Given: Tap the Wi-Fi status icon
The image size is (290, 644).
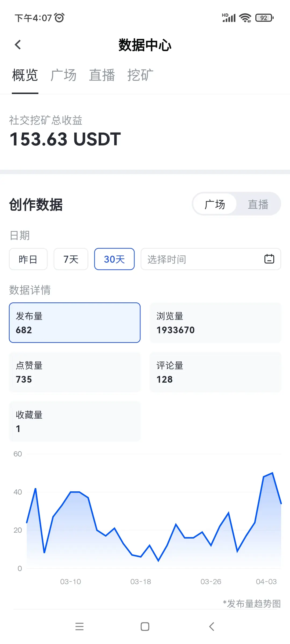Looking at the screenshot, I should [x=245, y=18].
